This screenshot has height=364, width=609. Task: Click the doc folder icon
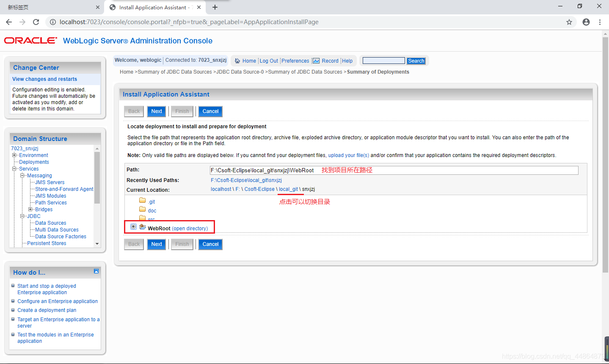click(143, 210)
